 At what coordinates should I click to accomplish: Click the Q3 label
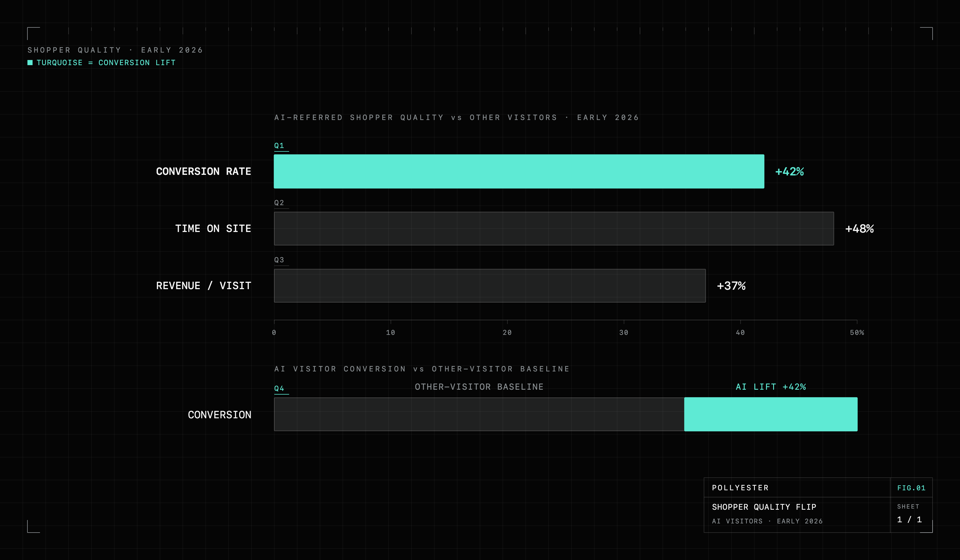(279, 260)
